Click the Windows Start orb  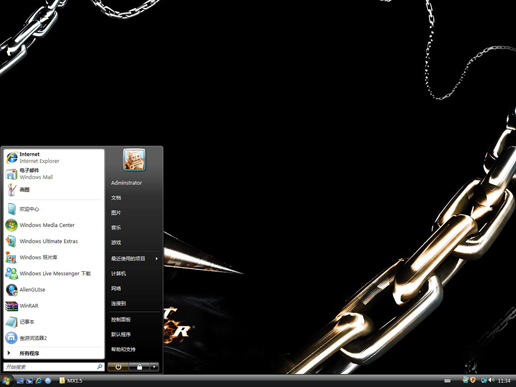pyautogui.click(x=6, y=380)
